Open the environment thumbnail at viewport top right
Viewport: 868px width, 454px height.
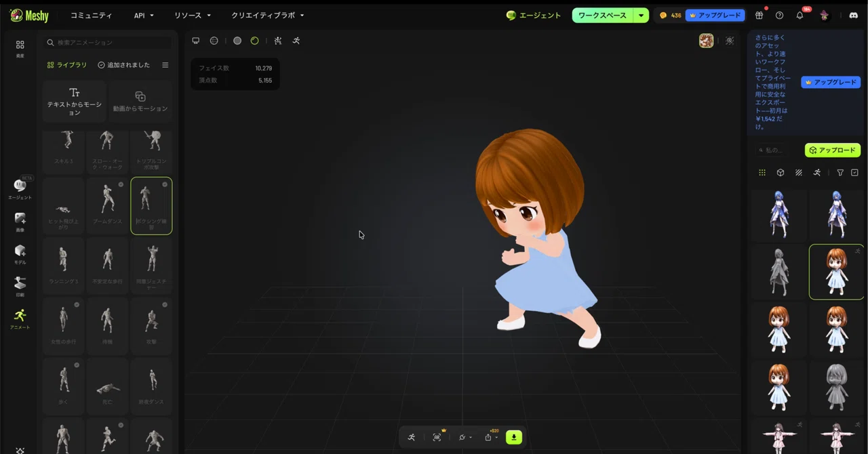click(x=707, y=41)
